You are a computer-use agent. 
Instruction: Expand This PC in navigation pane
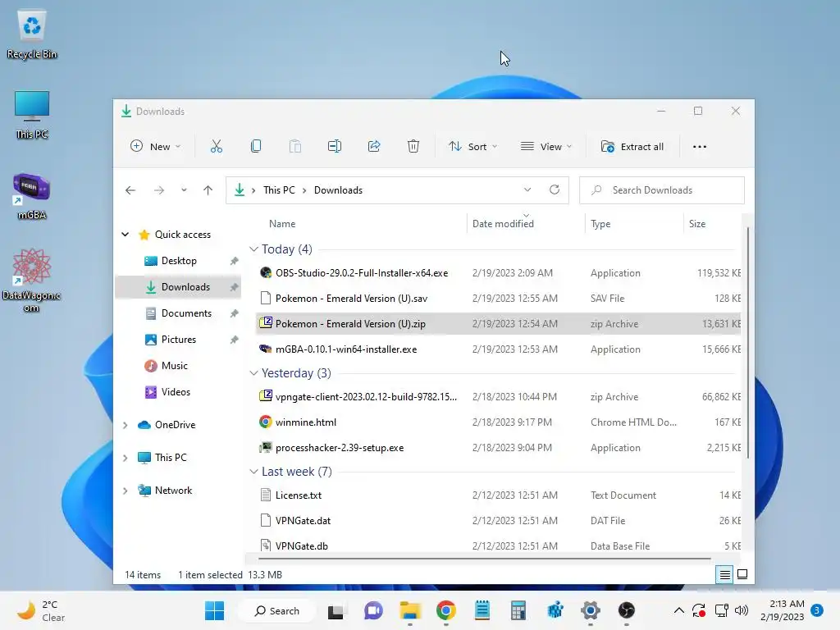coord(126,458)
